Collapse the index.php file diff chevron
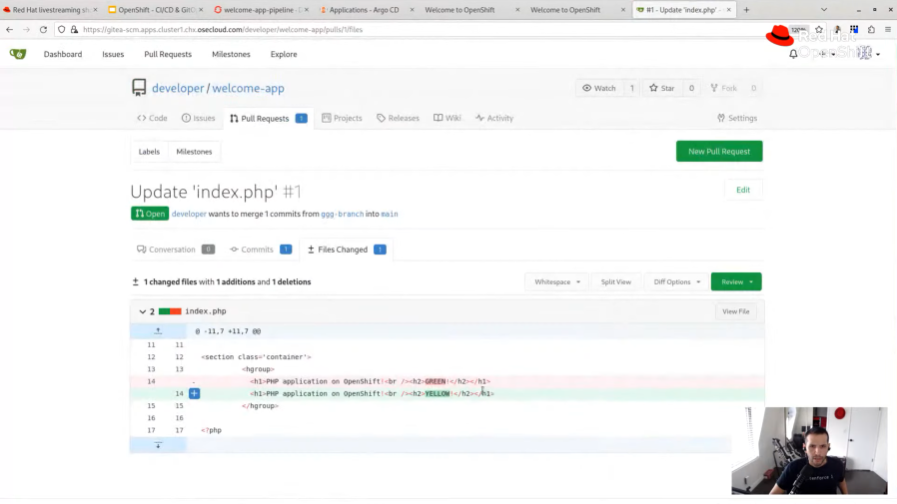Image resolution: width=897 pixels, height=504 pixels. point(142,312)
